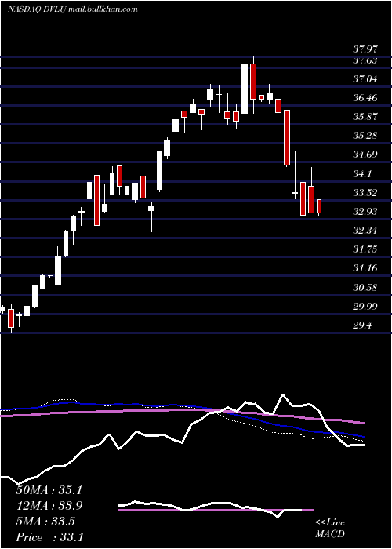392x549 pixels.
Task: Click the 12MA : 33.9 readout
Action: pos(49,506)
